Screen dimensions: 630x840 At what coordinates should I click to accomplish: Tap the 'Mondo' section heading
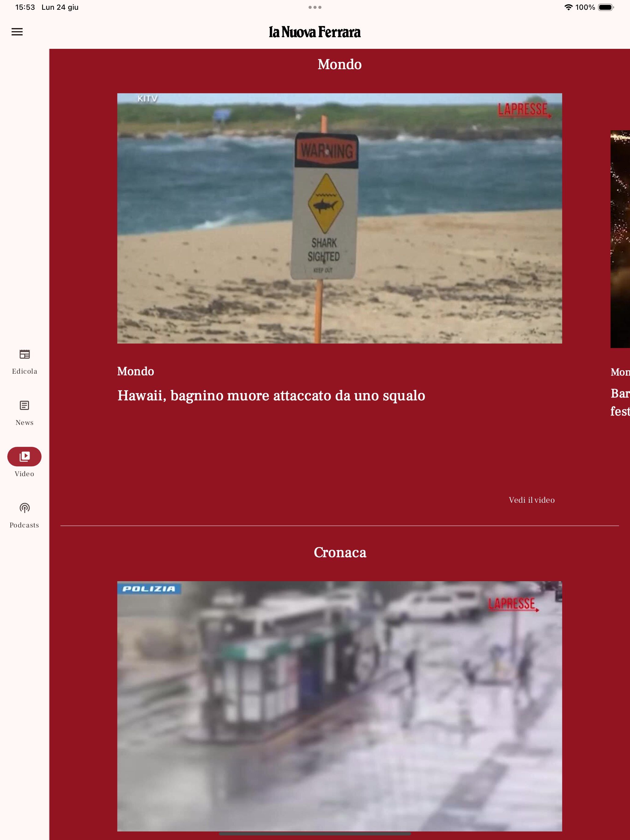click(339, 64)
